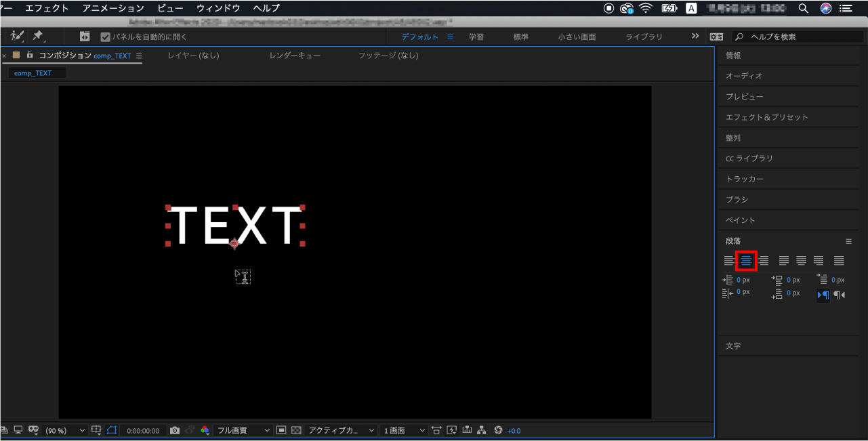Select justify with last line right
Screen dimensions: 868x441
[819, 261]
